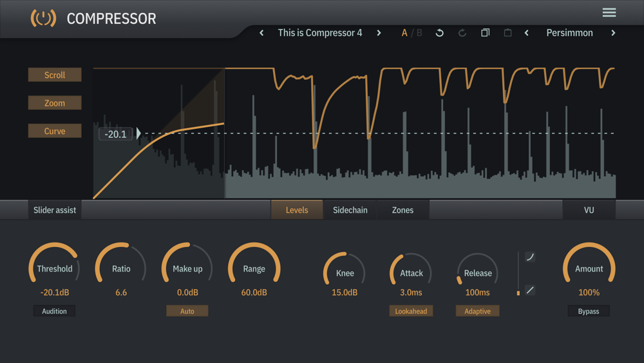This screenshot has height=363, width=644.
Task: Switch to the previous color theme arrow
Action: 527,33
